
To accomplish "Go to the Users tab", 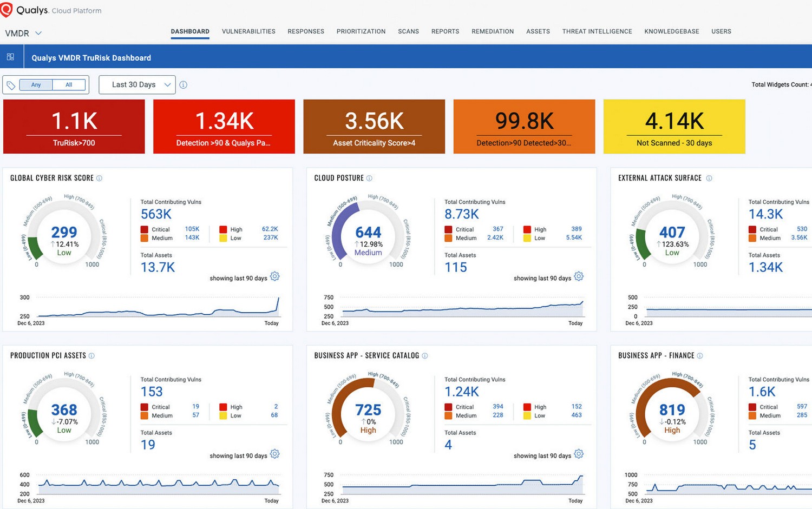I will click(721, 31).
